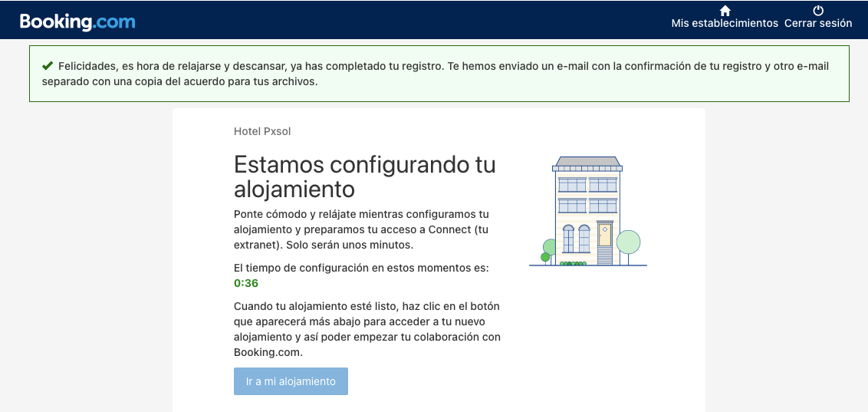Select the 0:36 setup timer value
Screen dimensions: 868x412
click(x=246, y=284)
